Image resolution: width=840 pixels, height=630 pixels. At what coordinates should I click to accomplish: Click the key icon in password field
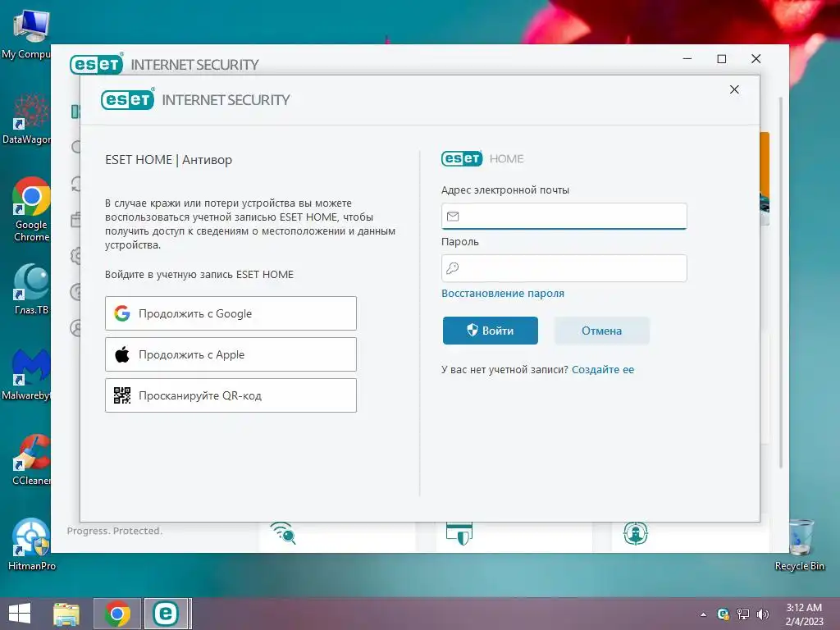[x=453, y=268]
